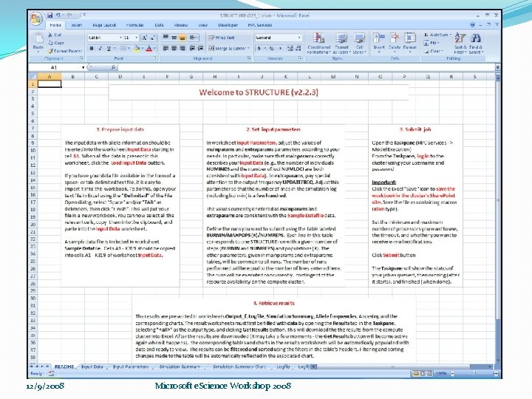Apply red font color

click(149, 49)
